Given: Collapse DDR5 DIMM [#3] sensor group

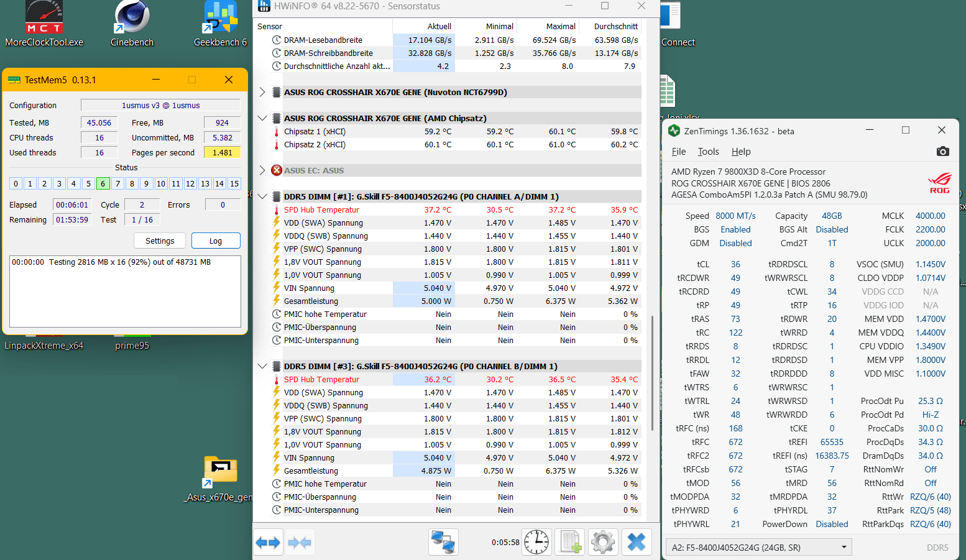Looking at the screenshot, I should (262, 366).
